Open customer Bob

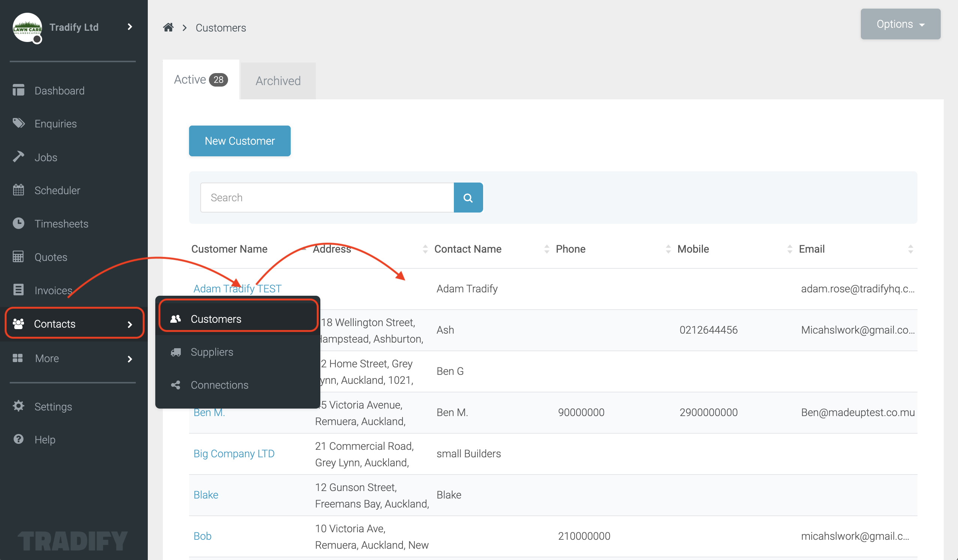[202, 536]
